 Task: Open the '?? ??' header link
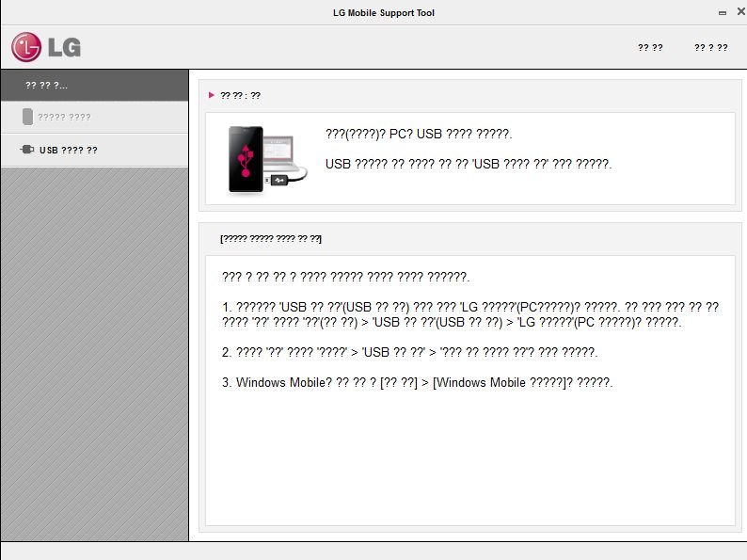point(650,48)
